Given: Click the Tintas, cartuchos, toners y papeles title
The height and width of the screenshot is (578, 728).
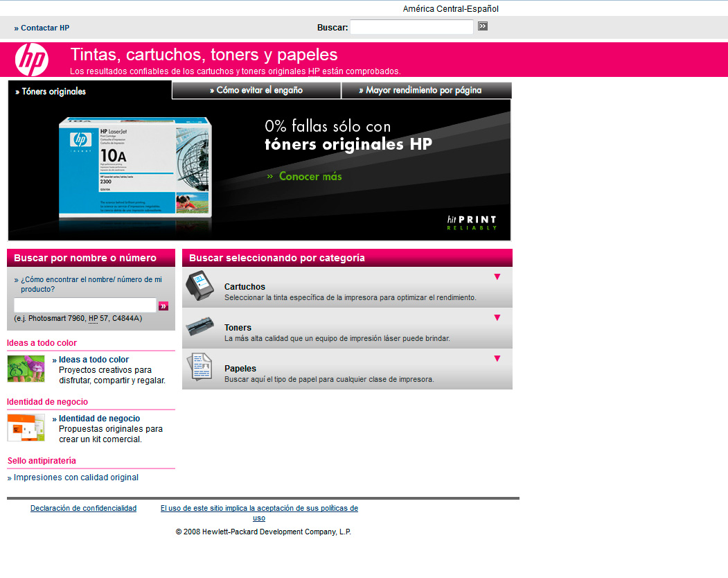Looking at the screenshot, I should 204,55.
